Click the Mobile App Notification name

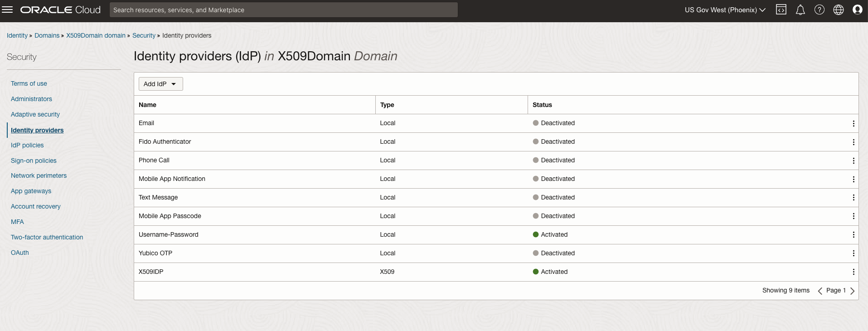tap(172, 179)
